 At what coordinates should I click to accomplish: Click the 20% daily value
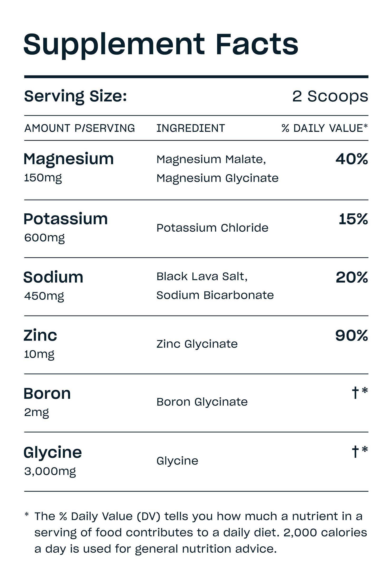click(x=352, y=277)
